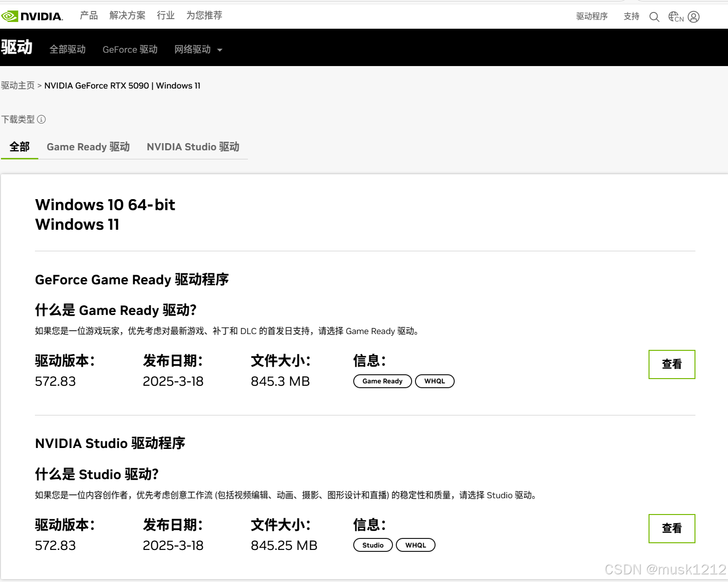Image resolution: width=728 pixels, height=582 pixels.
Task: Click WHQL badge beside Game Ready
Action: pyautogui.click(x=435, y=381)
